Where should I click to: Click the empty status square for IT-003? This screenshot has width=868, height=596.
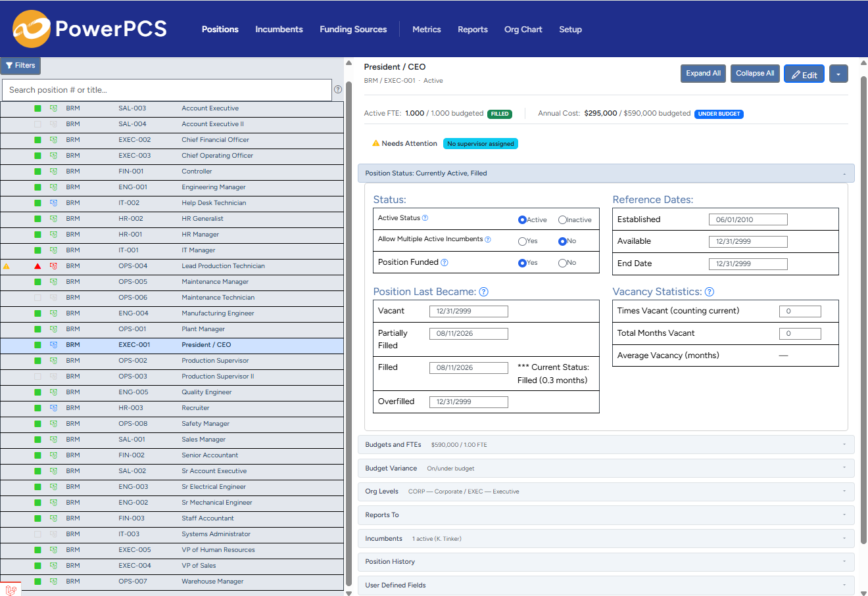[x=37, y=534]
